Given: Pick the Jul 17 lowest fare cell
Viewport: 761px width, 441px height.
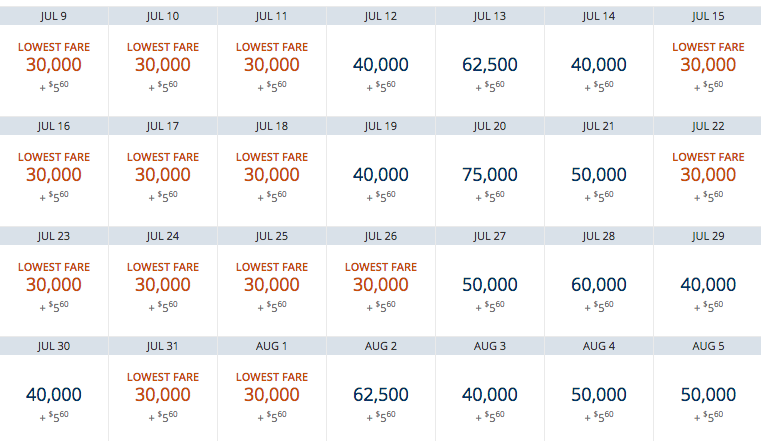Looking at the screenshot, I should 163,175.
